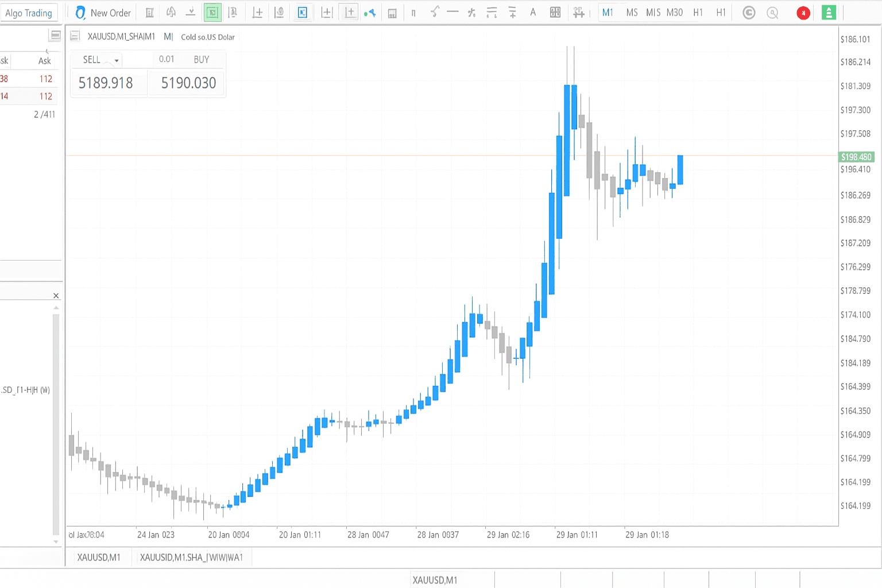Select the curved line drawing tool

pyautogui.click(x=435, y=11)
